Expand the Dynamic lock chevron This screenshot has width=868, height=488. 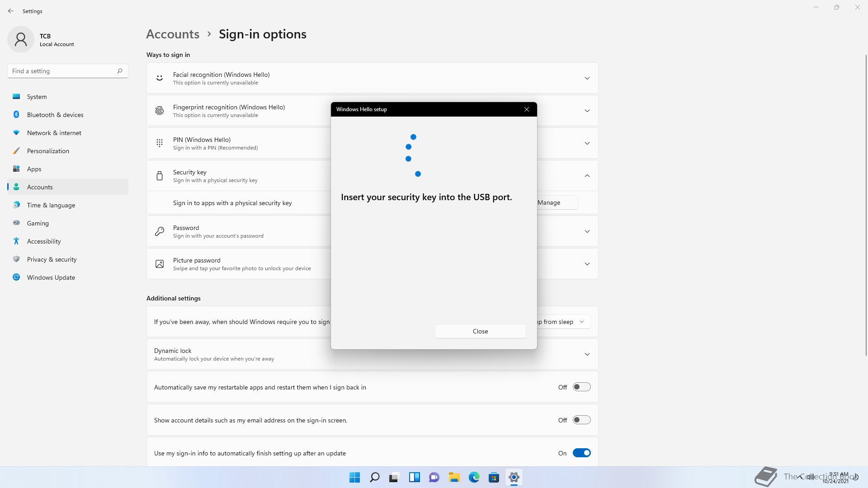tap(587, 354)
